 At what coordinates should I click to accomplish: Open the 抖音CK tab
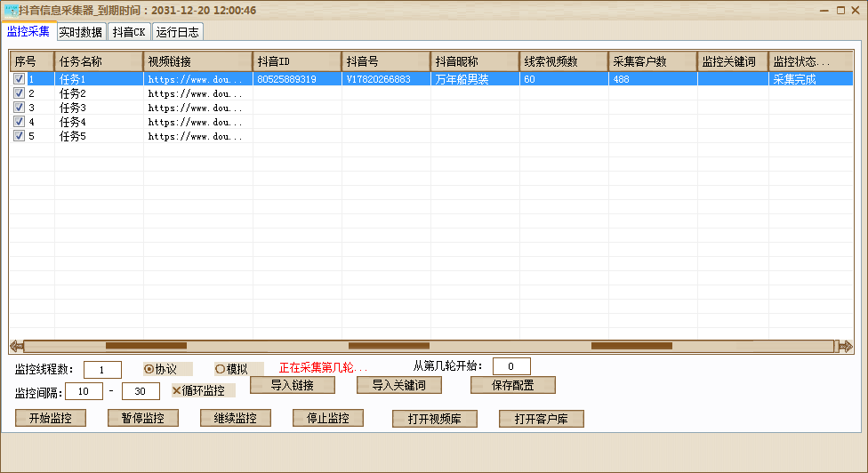coord(129,32)
